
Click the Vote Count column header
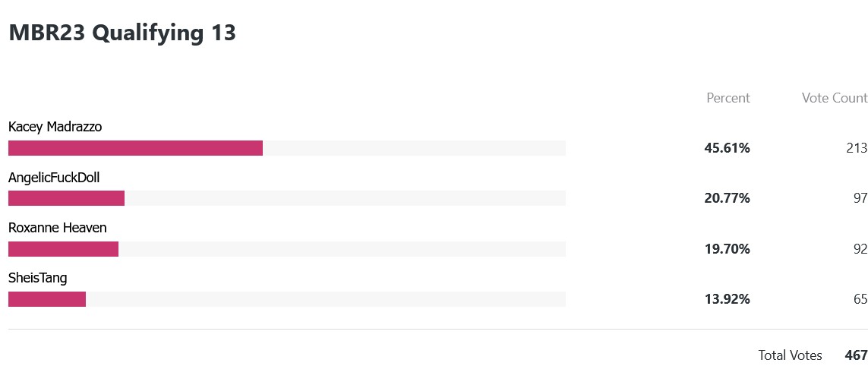[x=835, y=98]
